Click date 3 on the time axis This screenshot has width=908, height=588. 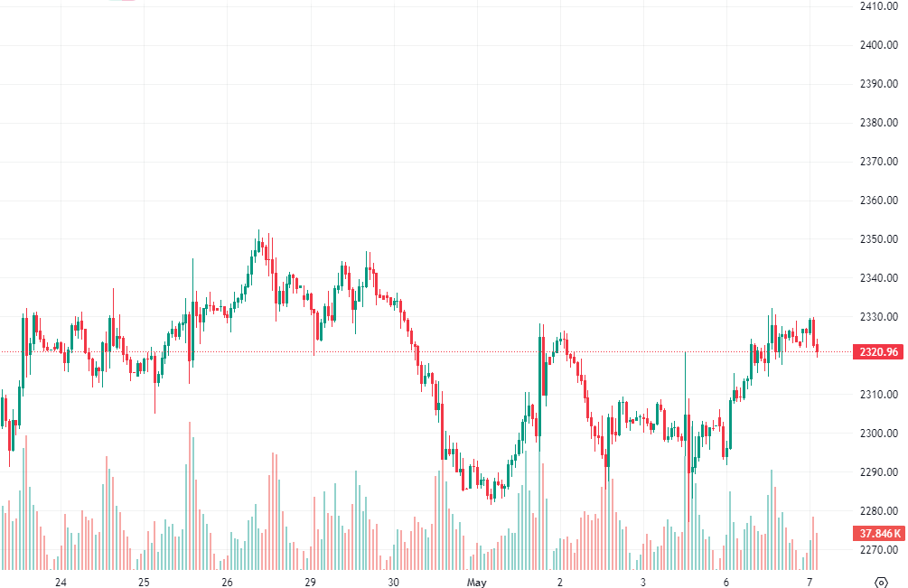tap(642, 581)
